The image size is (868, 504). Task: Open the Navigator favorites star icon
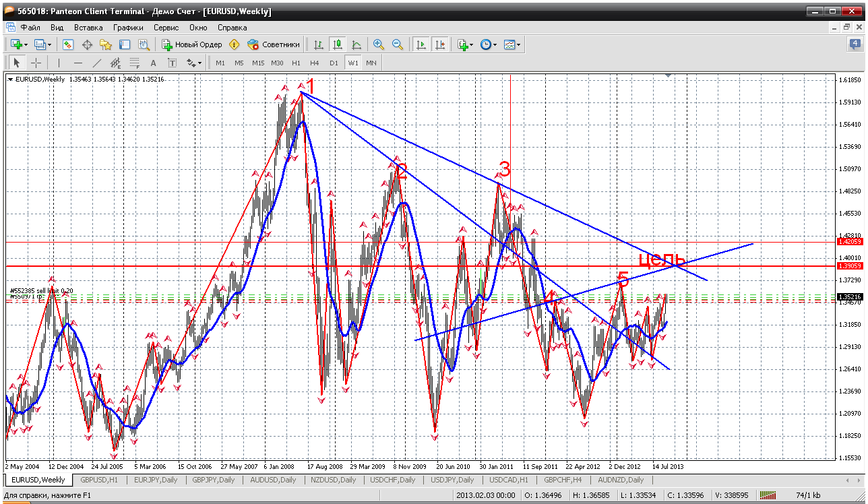click(x=106, y=44)
